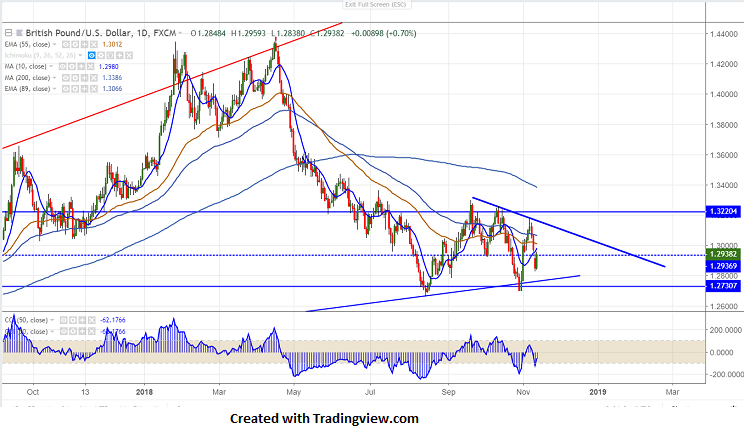Click the plus icon on MA (200, close) row
Viewport: 744px width, 434px height.
84,78
